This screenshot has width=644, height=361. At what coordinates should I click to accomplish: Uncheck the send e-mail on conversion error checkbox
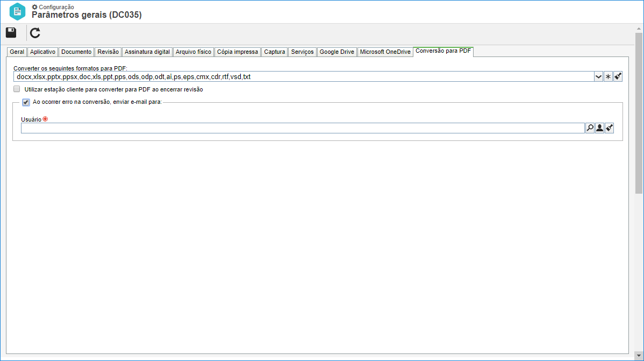(26, 102)
